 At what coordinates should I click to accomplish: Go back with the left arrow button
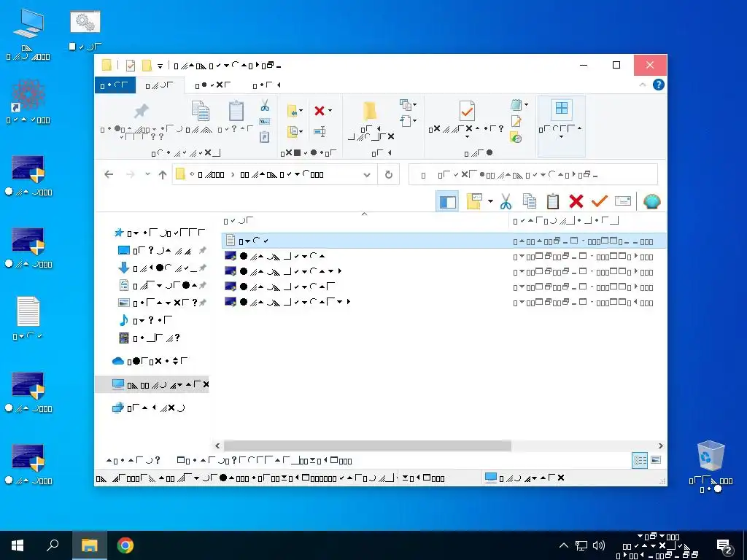point(109,174)
